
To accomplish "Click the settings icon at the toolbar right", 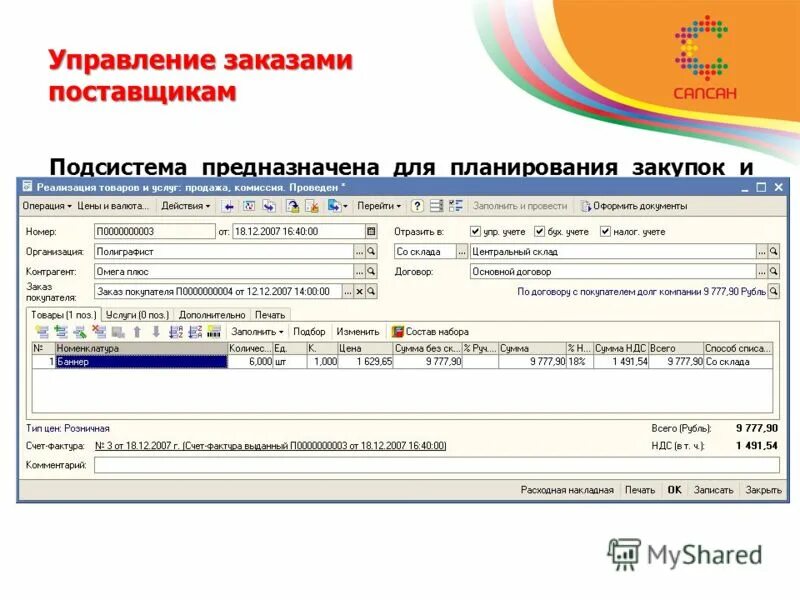I will point(455,205).
